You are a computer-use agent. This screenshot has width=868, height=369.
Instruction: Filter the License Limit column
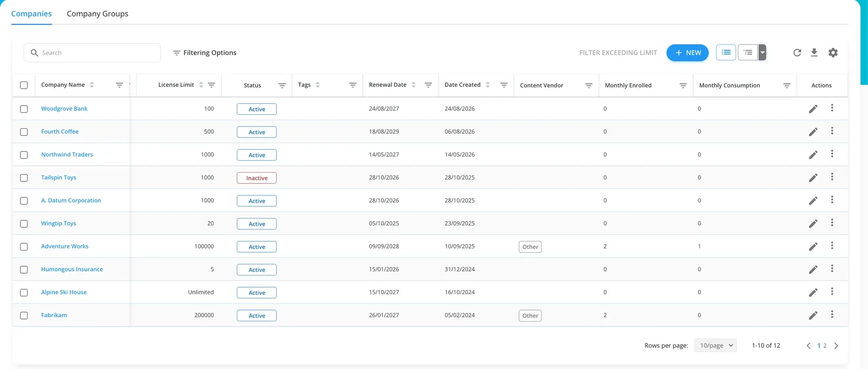(211, 85)
